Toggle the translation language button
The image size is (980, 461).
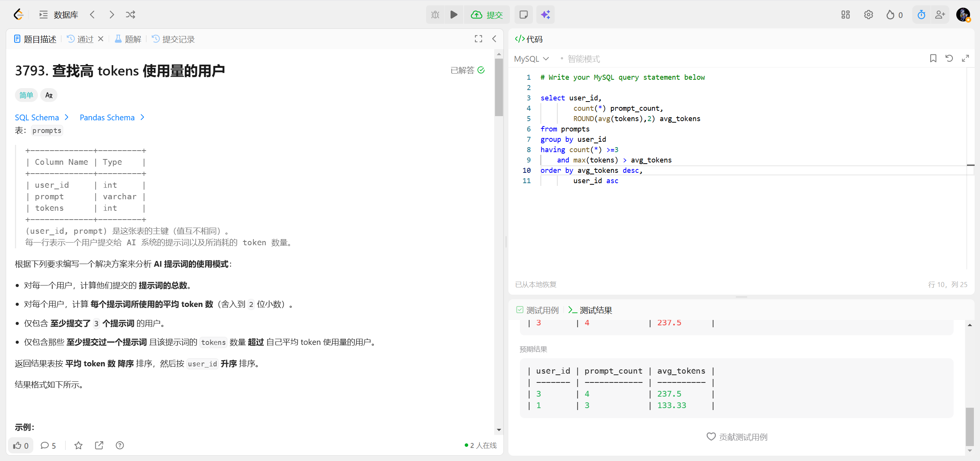tap(49, 95)
